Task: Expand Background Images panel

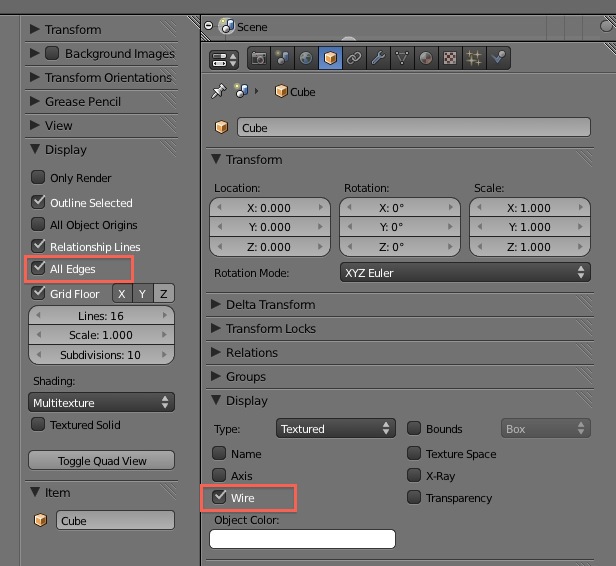Action: 35,53
